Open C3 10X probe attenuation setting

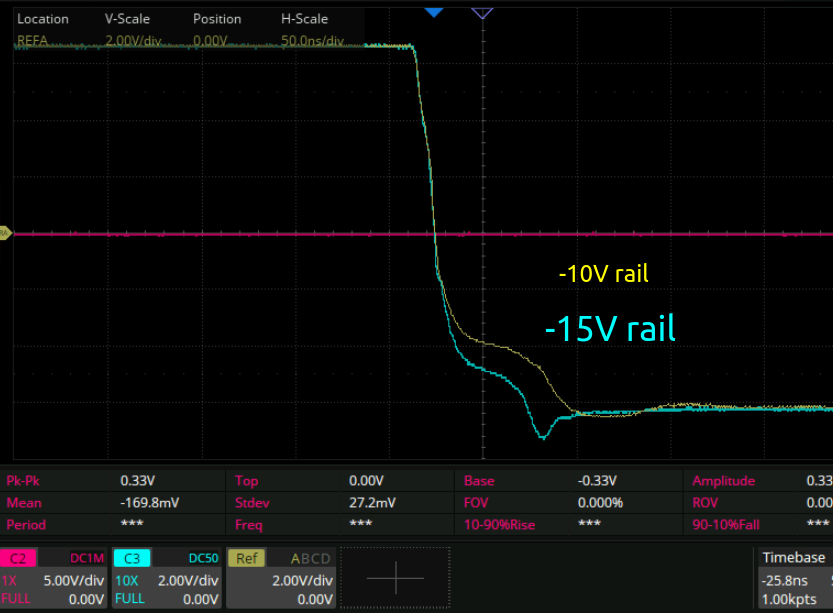coord(126,580)
